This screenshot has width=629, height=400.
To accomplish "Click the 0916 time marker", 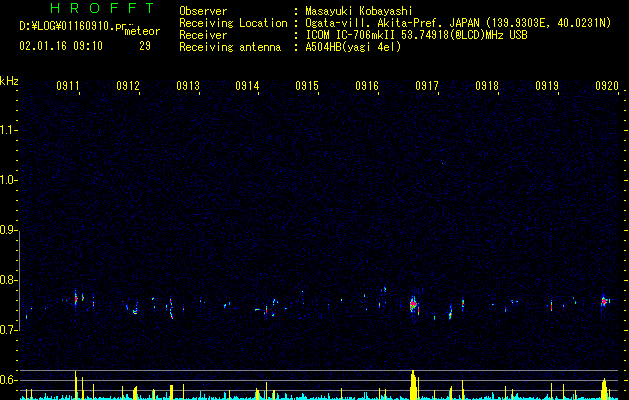I will coord(367,85).
